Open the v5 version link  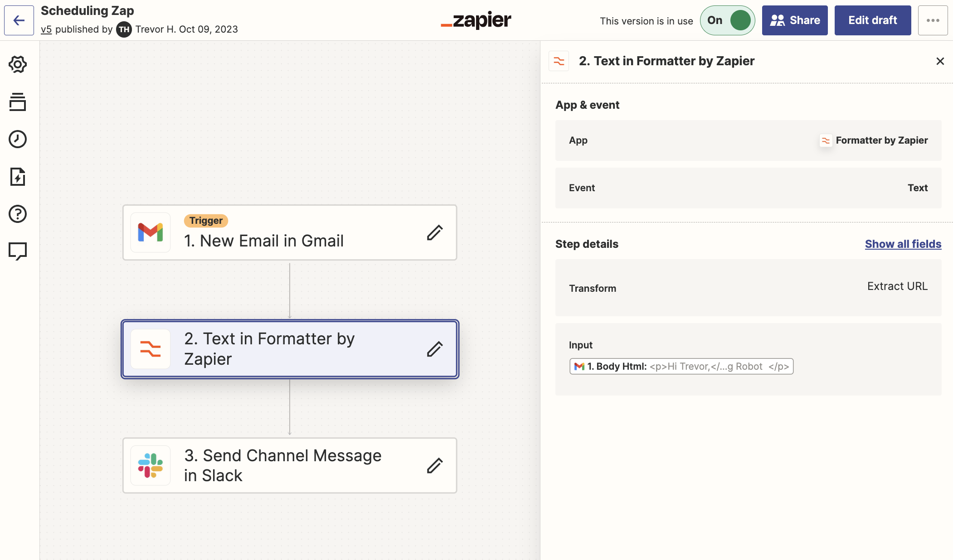click(x=46, y=29)
